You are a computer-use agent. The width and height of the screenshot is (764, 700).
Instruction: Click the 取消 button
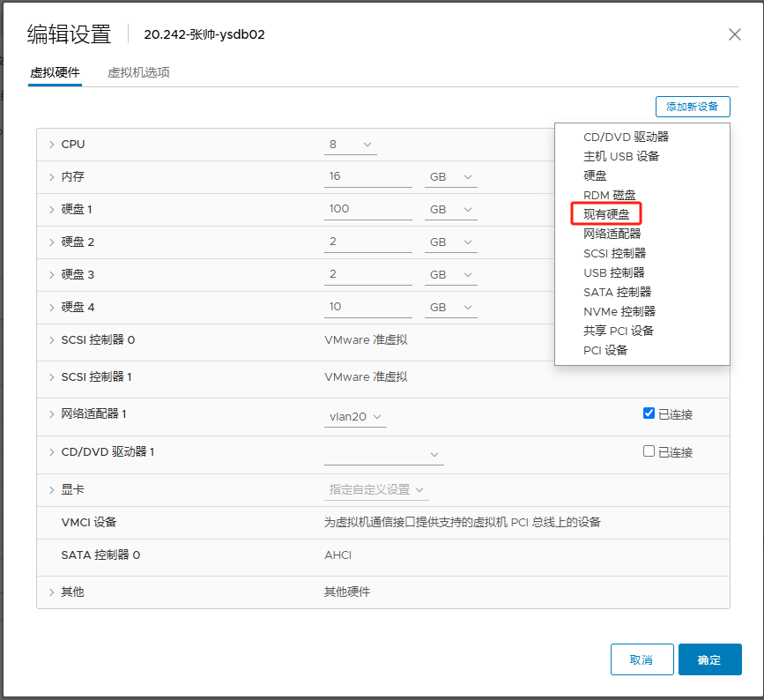click(642, 659)
